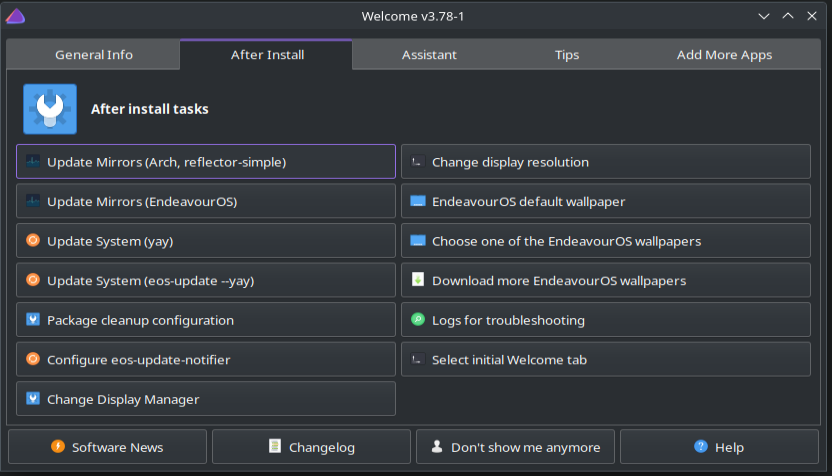Open Change display resolution
The height and width of the screenshot is (476, 832).
pyautogui.click(x=606, y=161)
